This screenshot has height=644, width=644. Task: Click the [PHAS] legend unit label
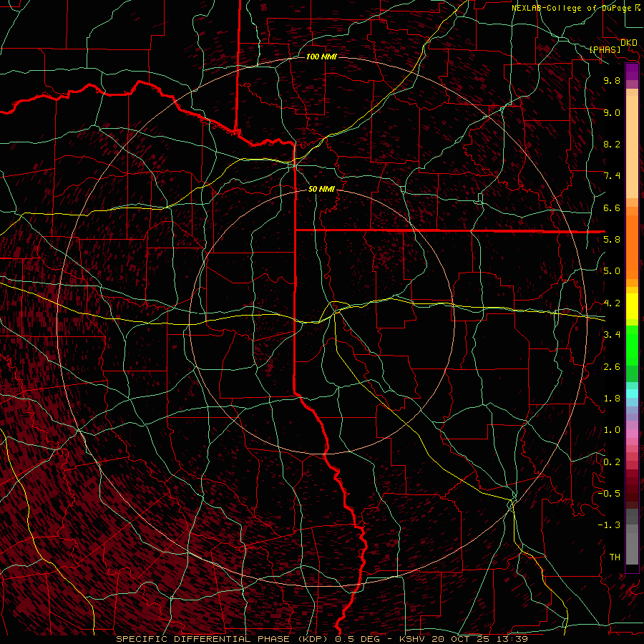(605, 49)
